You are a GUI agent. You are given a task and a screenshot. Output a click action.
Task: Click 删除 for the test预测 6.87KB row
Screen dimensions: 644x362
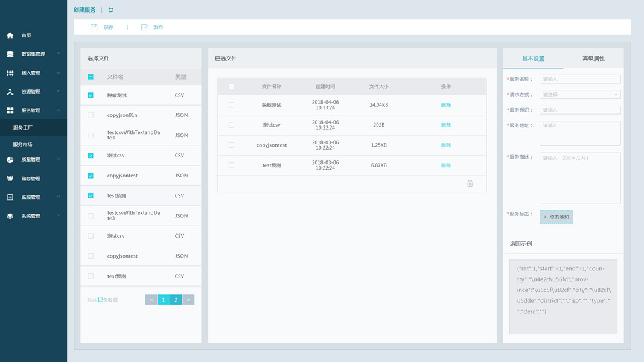(445, 165)
